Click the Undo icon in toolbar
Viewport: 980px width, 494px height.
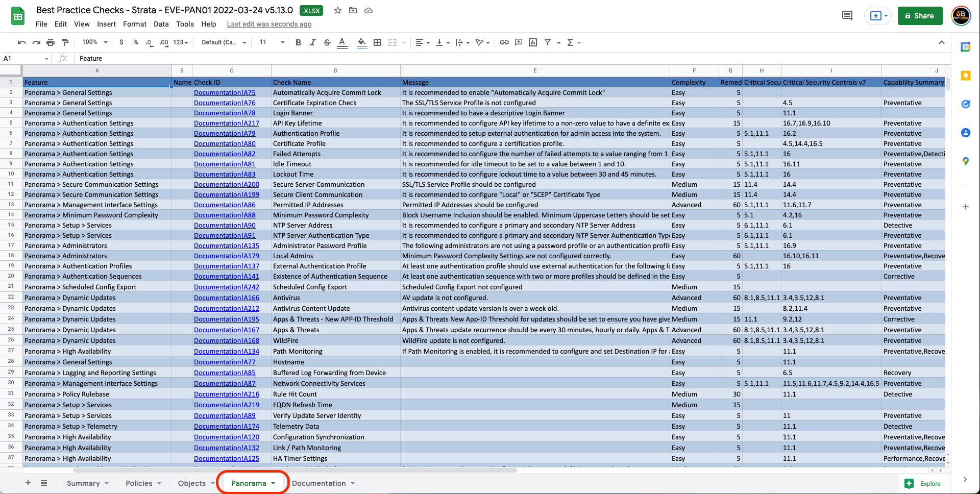pos(21,42)
